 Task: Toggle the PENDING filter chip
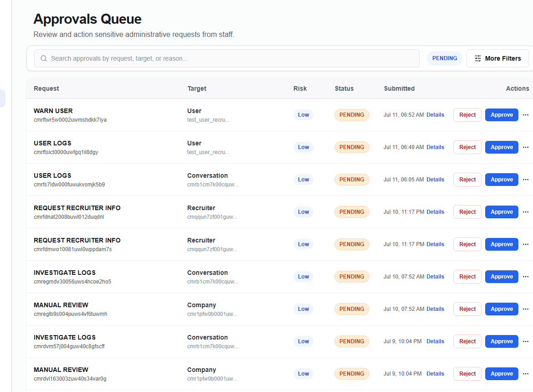pyautogui.click(x=445, y=58)
